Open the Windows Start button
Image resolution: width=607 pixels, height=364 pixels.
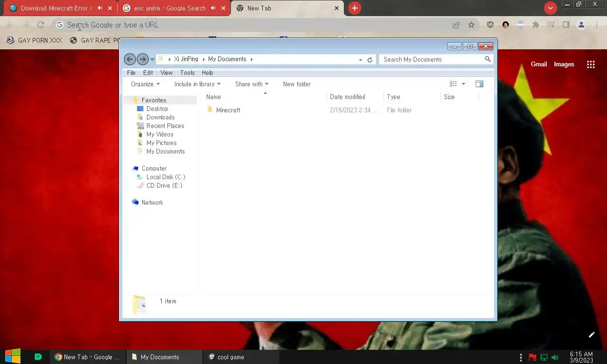tap(13, 356)
